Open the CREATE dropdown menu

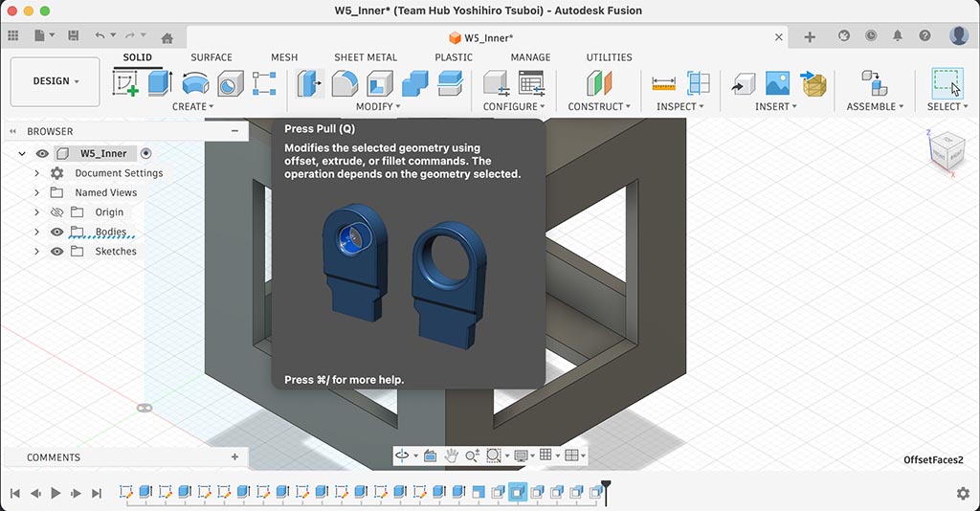pyautogui.click(x=193, y=107)
